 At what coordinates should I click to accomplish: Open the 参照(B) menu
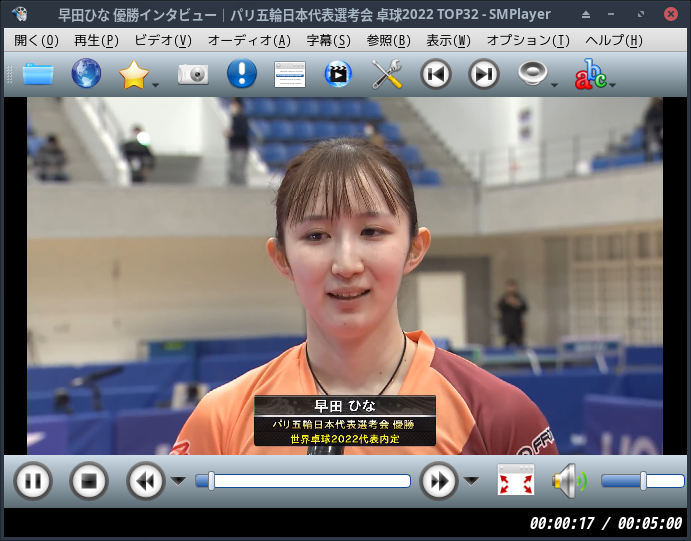coord(388,41)
